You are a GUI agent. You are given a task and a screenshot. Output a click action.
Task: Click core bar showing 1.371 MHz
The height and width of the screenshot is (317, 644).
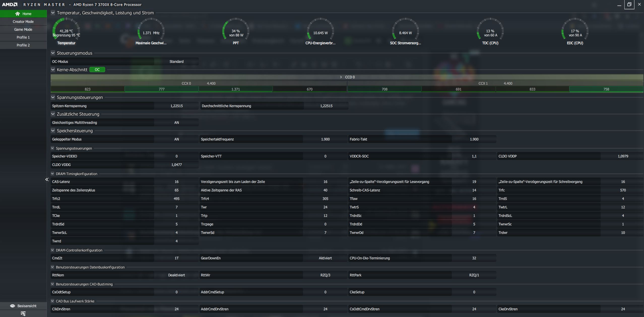point(236,89)
